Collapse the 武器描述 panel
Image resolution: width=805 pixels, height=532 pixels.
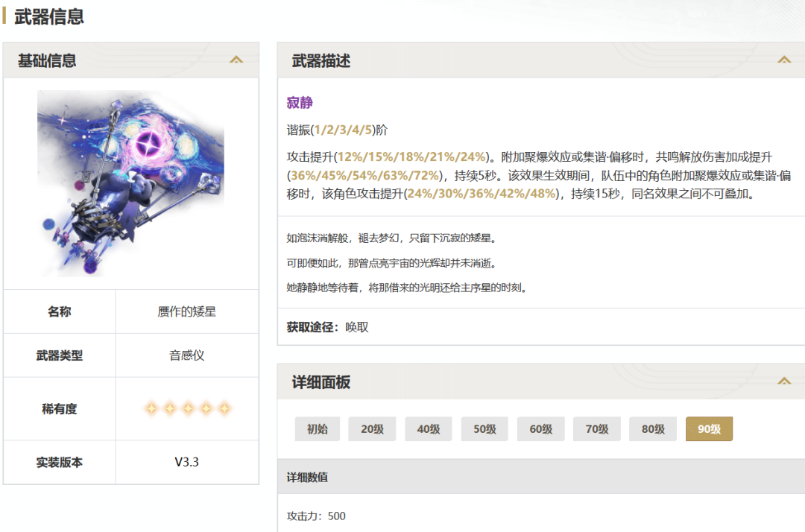(x=784, y=60)
